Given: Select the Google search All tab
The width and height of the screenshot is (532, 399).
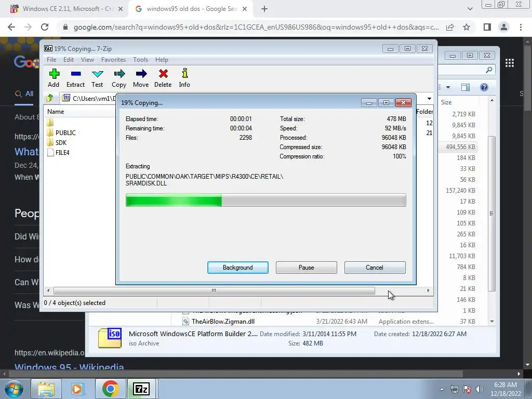Looking at the screenshot, I should click(x=24, y=94).
